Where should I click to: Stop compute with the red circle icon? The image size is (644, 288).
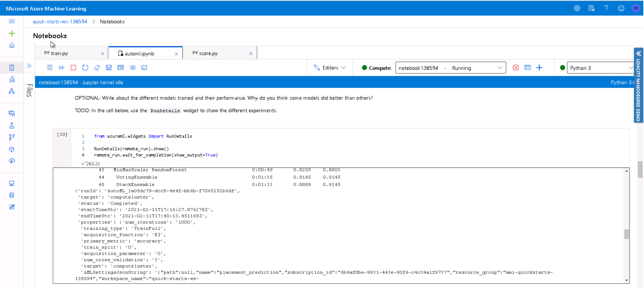pos(516,68)
